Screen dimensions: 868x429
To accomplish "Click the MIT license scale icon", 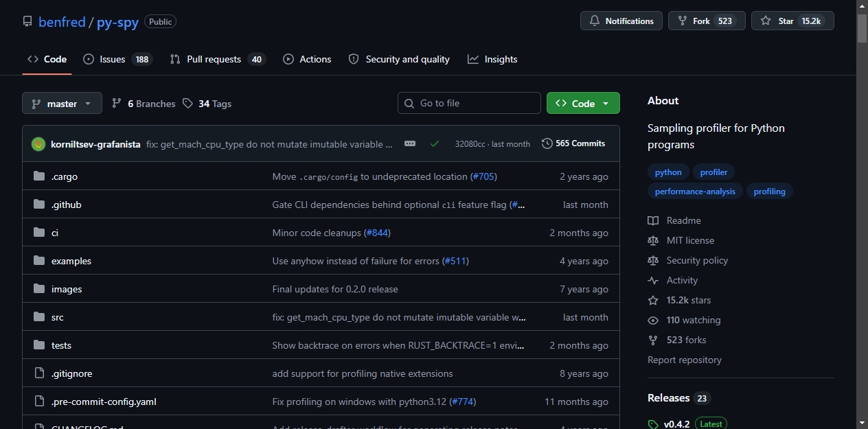I will click(x=653, y=240).
